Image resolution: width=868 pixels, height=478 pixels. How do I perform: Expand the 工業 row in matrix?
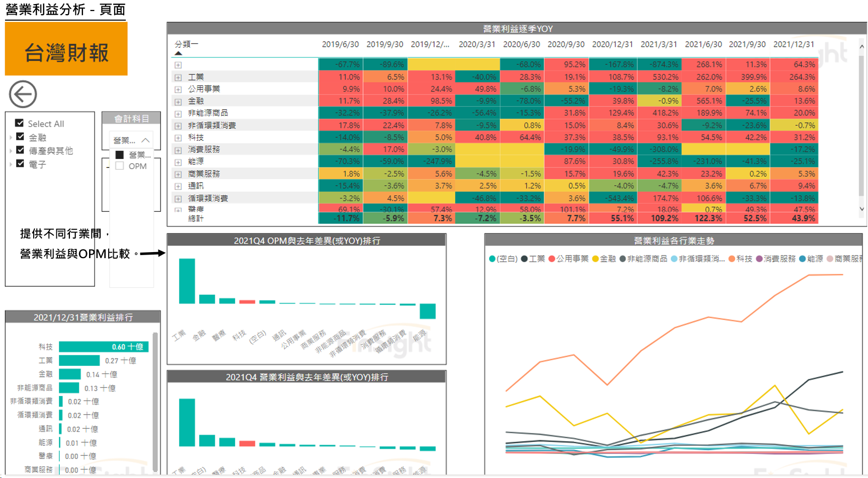tap(178, 77)
